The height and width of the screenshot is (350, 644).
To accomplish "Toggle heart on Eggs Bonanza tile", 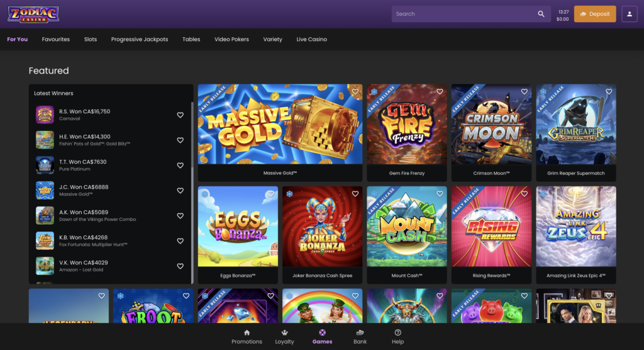I will pos(270,194).
